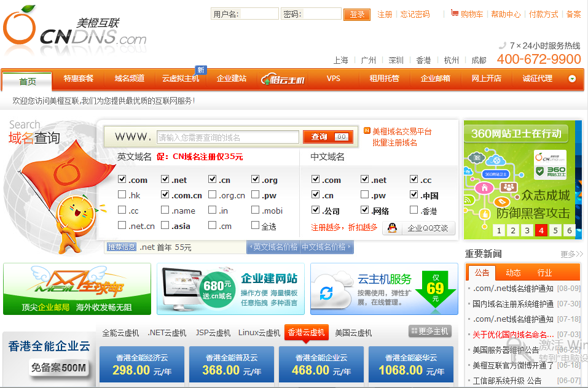Screen dimensions: 588x388
Task: Select 企业建站 in navigation
Action: 232,79
